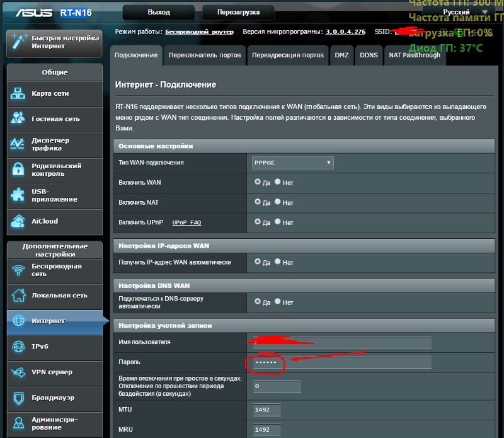Switch to the Подключение tab
Screen dimensions: 504x438
pyautogui.click(x=136, y=55)
